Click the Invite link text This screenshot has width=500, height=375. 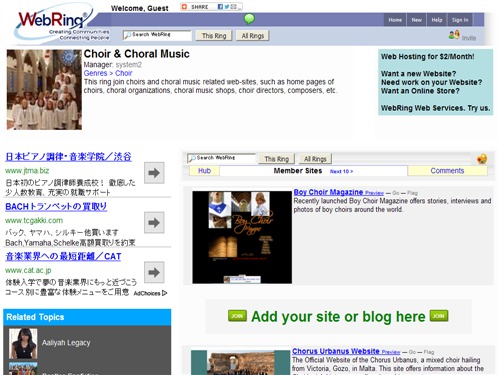pyautogui.click(x=469, y=38)
